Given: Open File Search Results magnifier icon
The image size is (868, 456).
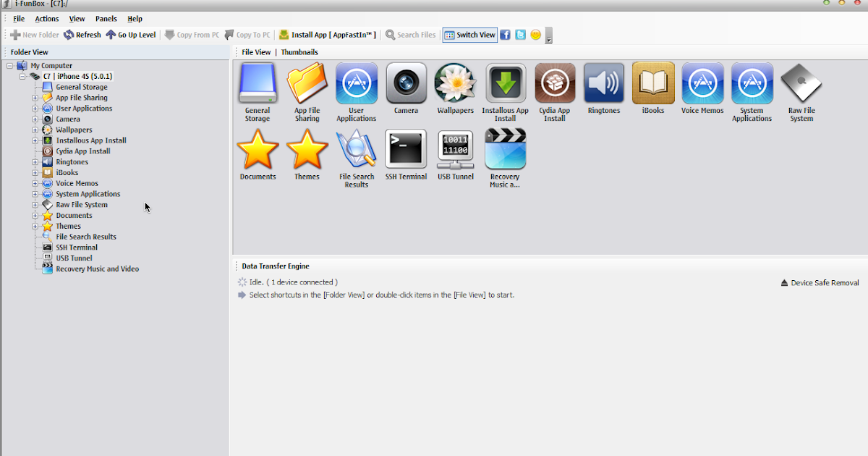Looking at the screenshot, I should (357, 149).
